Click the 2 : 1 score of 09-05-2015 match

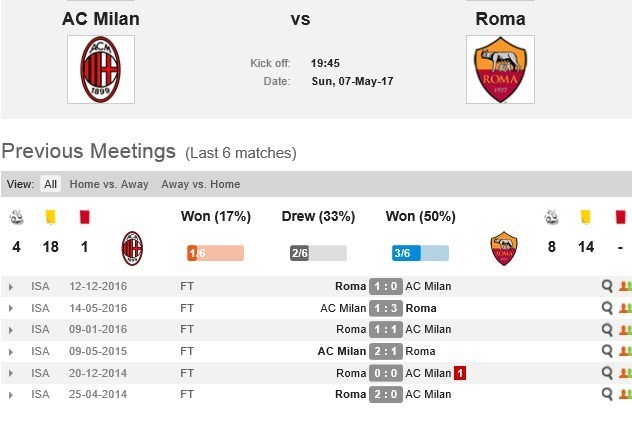point(385,351)
